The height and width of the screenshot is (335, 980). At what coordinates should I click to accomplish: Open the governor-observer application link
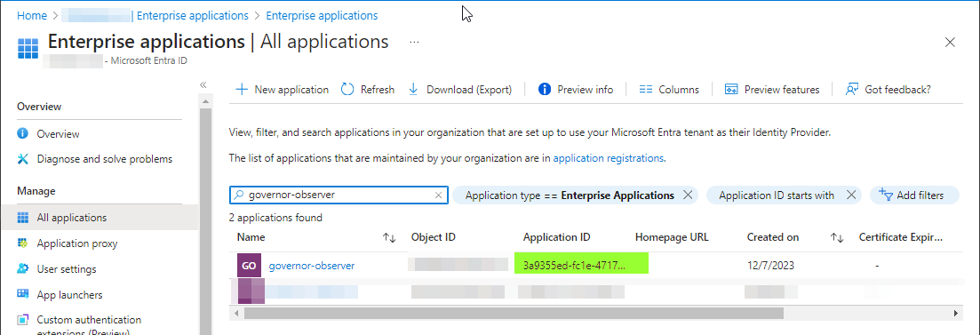click(x=312, y=266)
